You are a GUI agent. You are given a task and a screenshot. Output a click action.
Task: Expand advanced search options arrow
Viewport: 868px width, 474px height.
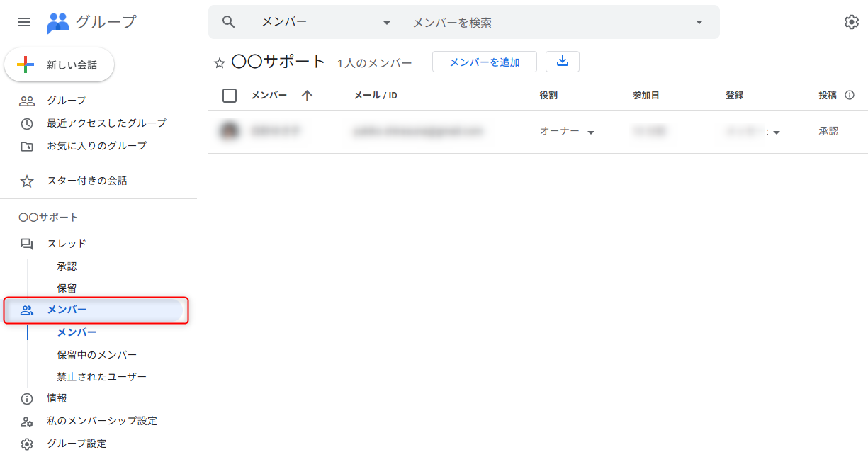tap(699, 22)
